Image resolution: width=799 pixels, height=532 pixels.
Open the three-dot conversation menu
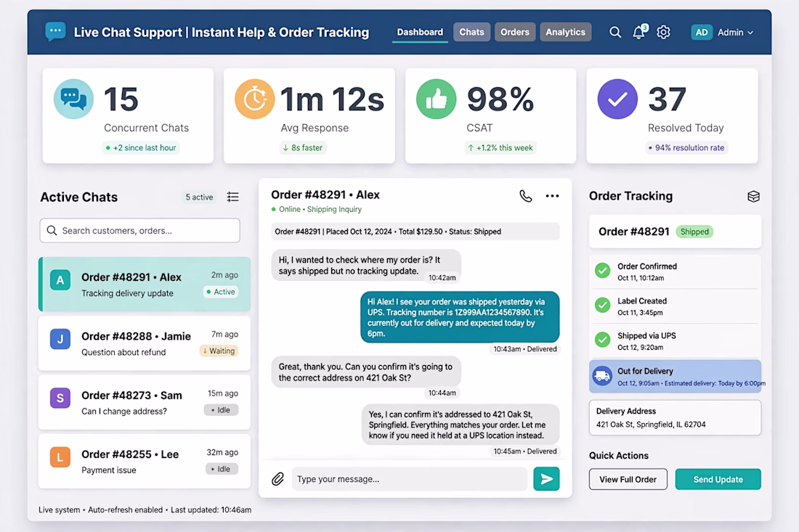(552, 196)
